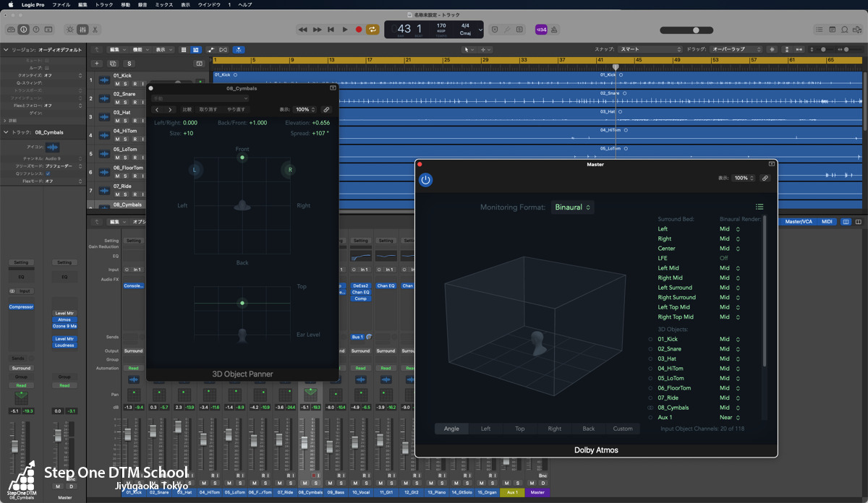Toggle the purple count-in 1234 button
The height and width of the screenshot is (503, 868).
(541, 30)
